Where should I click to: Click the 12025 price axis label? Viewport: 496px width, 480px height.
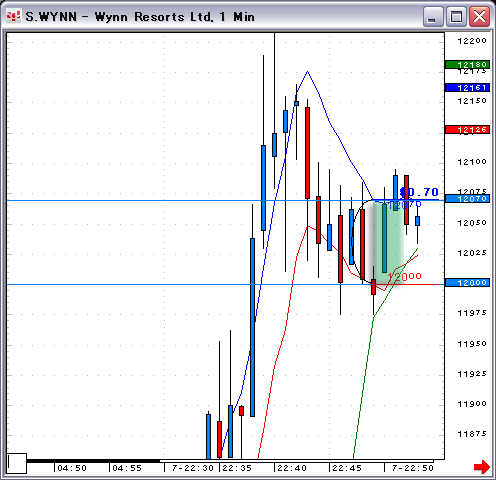click(472, 253)
